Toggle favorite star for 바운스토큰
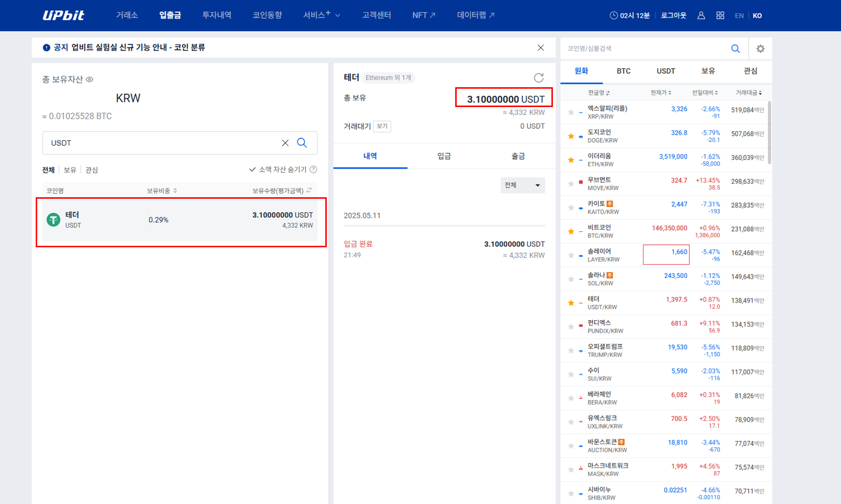The width and height of the screenshot is (841, 504). [571, 446]
